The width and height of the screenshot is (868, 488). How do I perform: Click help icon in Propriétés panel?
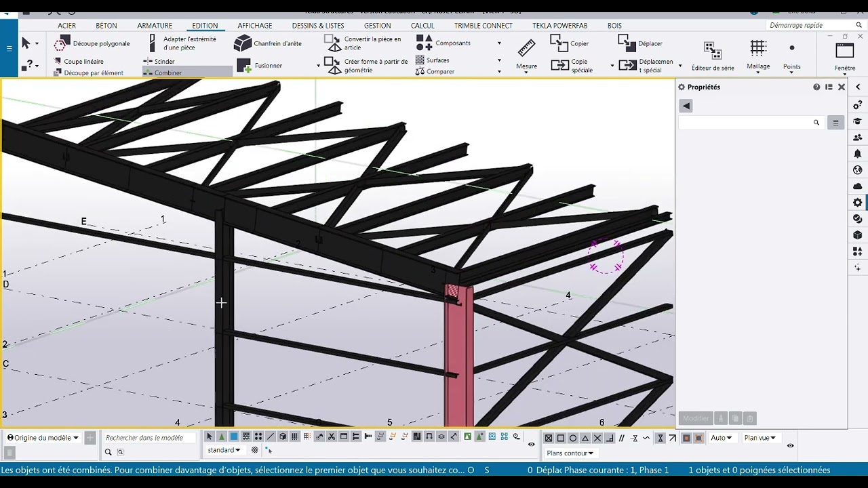click(x=816, y=87)
